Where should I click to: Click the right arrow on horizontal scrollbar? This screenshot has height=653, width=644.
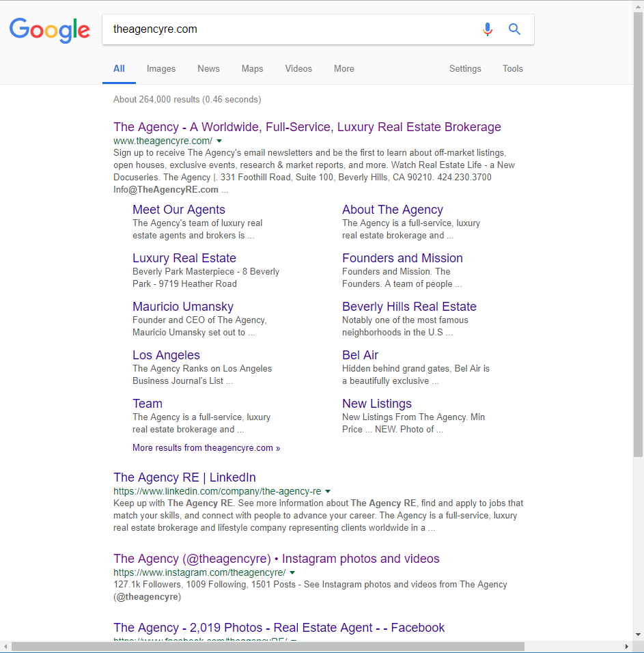point(627,647)
